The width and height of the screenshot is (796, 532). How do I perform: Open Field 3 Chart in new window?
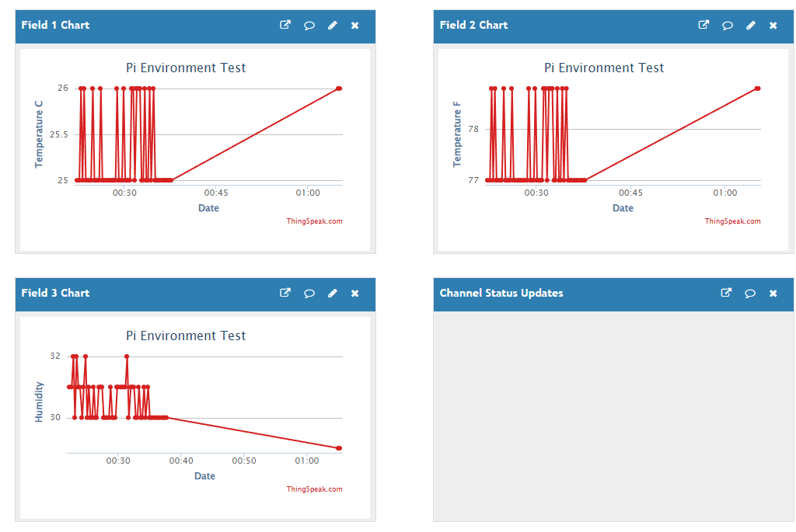pyautogui.click(x=285, y=293)
